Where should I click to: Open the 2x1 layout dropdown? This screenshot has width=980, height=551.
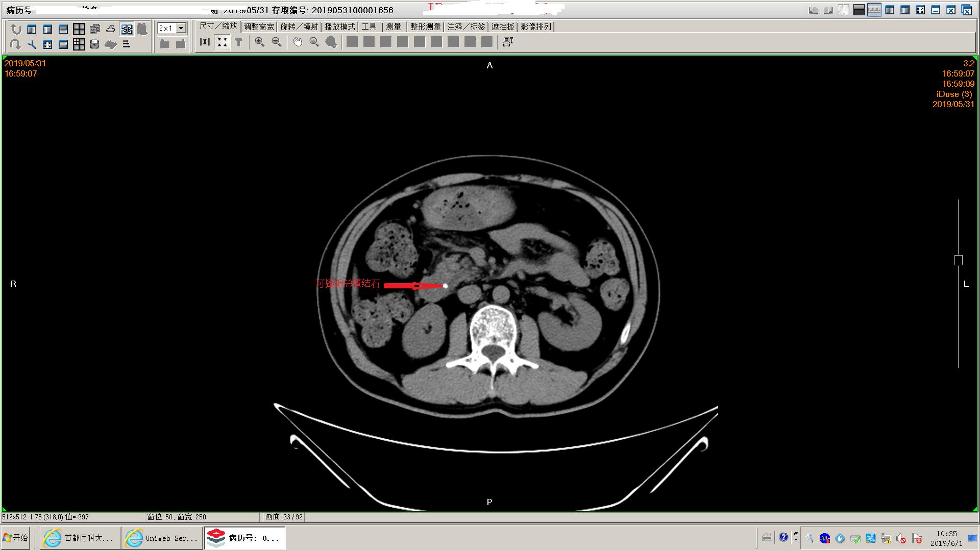click(x=181, y=29)
